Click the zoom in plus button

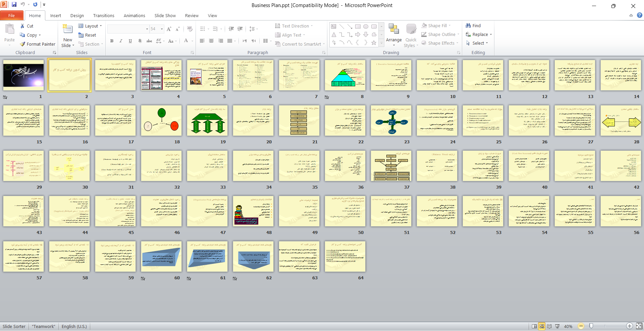click(630, 326)
